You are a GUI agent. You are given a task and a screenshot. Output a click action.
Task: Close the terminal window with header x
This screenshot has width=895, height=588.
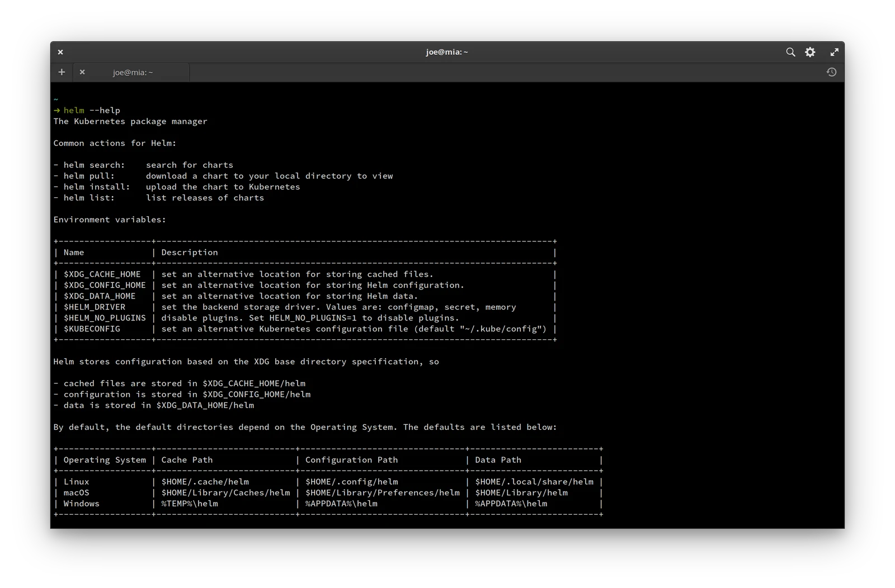60,52
